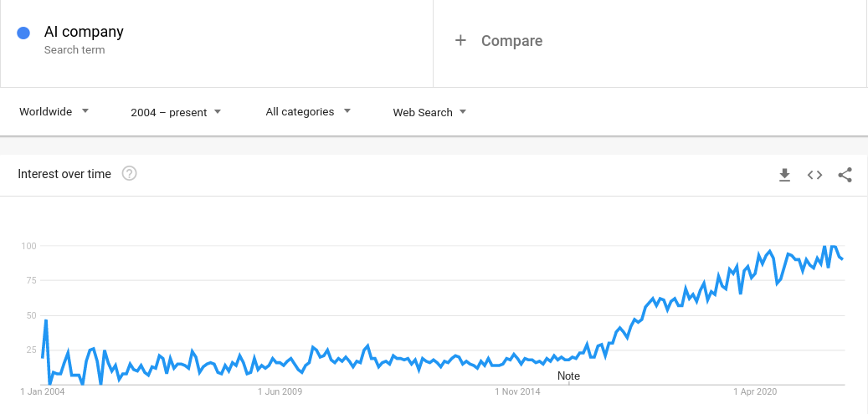Viewport: 868px width, 414px height.
Task: Click the plus icon beside Compare
Action: point(460,40)
